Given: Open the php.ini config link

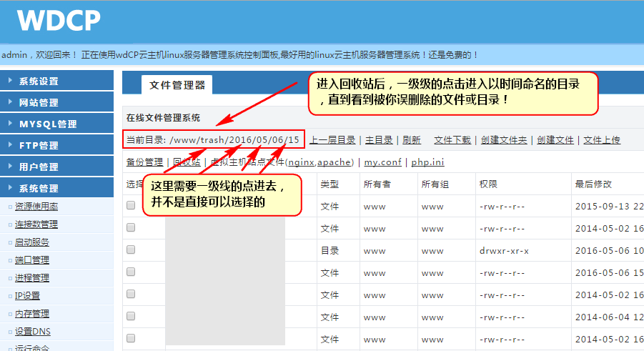Looking at the screenshot, I should click(427, 162).
